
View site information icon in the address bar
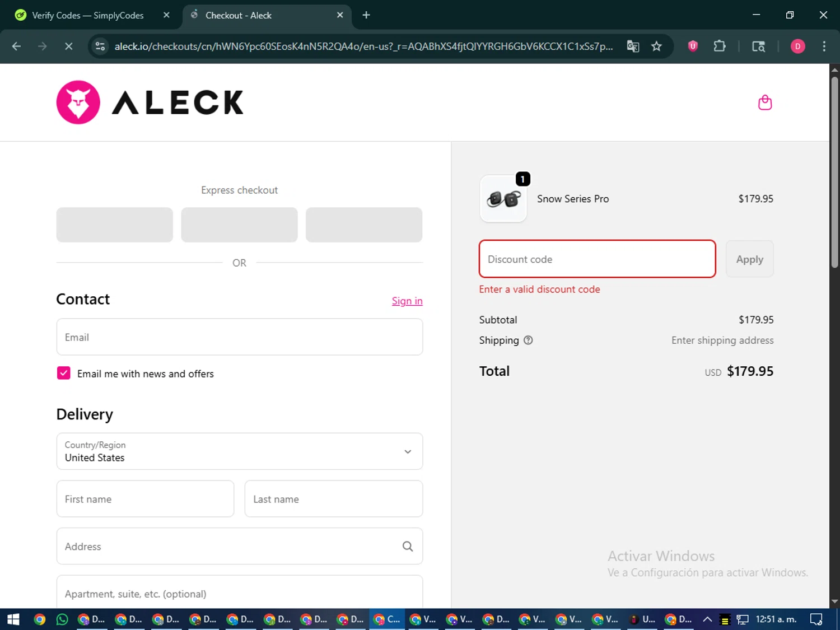point(100,46)
